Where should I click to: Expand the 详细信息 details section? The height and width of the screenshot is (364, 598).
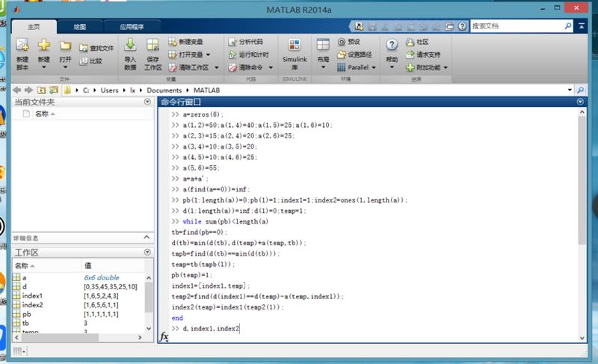[147, 238]
